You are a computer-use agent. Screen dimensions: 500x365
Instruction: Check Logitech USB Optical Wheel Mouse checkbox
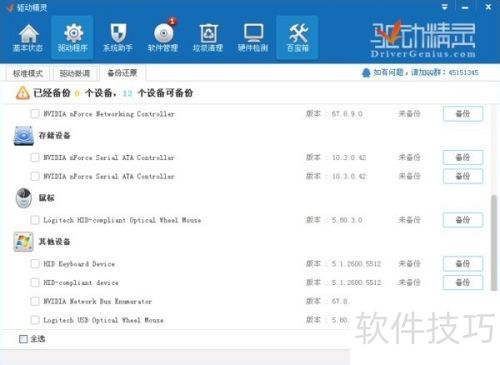35,320
